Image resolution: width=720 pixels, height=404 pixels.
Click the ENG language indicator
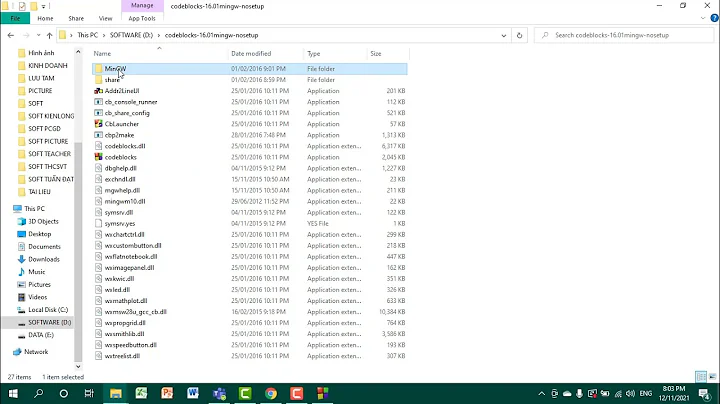tap(646, 393)
